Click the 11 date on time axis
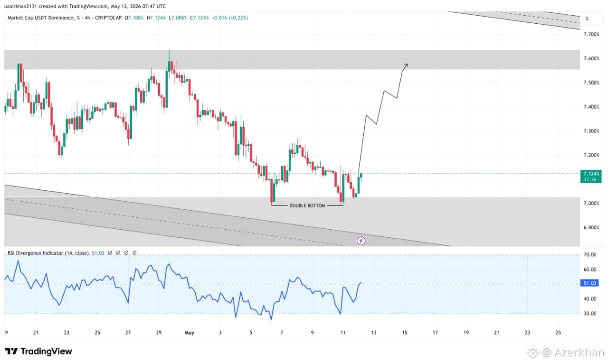This screenshot has width=608, height=364. (343, 333)
